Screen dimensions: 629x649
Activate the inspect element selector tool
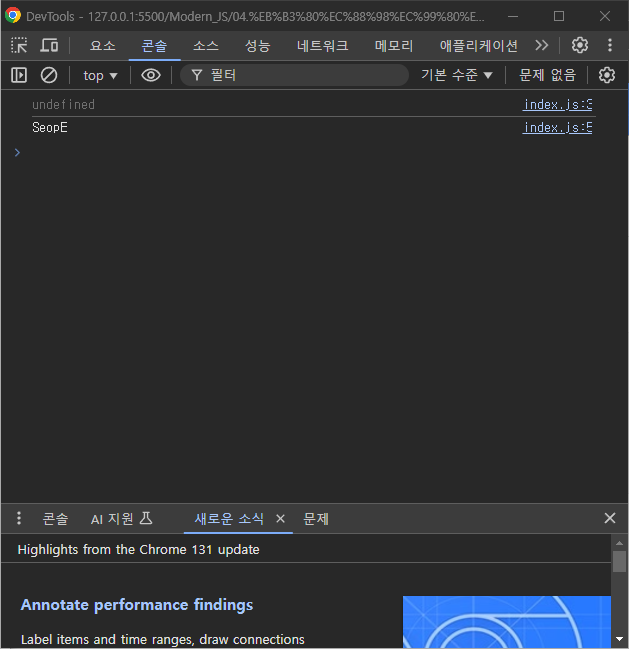click(19, 45)
